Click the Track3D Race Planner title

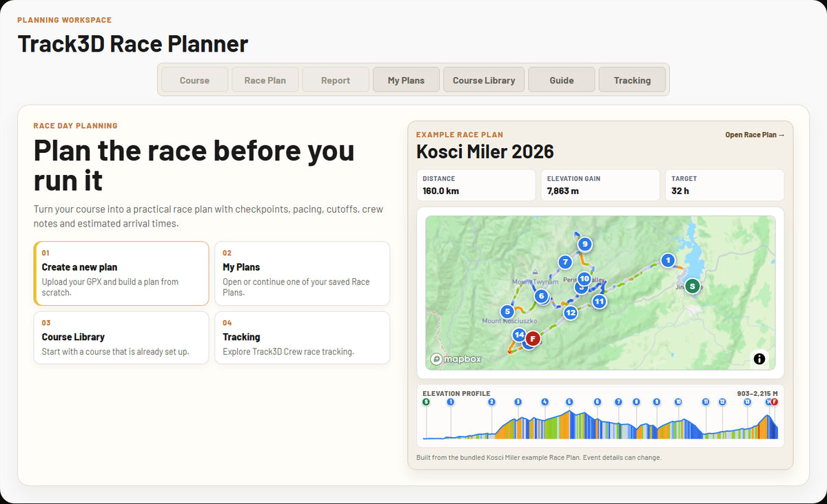pyautogui.click(x=133, y=43)
